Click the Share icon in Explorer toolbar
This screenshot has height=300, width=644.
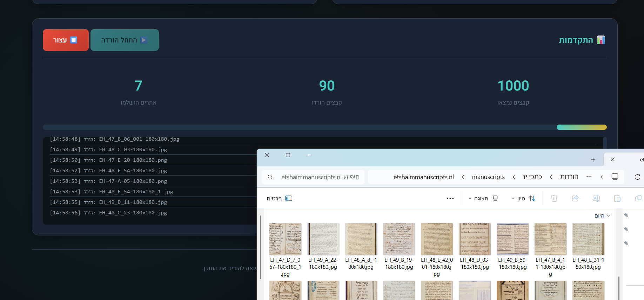575,198
